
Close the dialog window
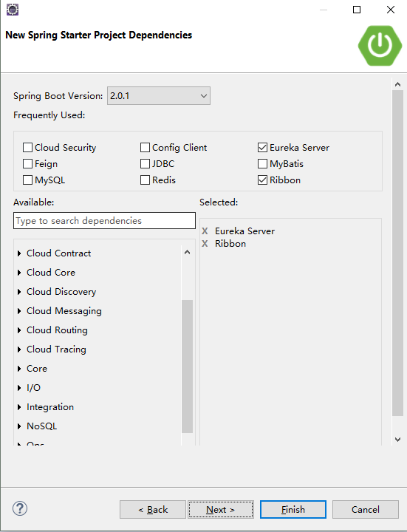coord(391,10)
